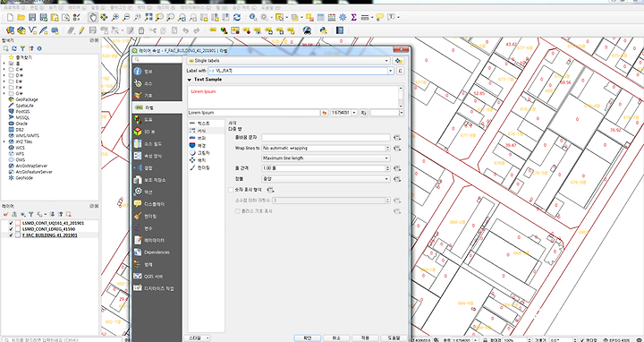Viewport: 644px width, 342px height.
Task: Create a new project with the blank page icon
Action: click(10, 17)
